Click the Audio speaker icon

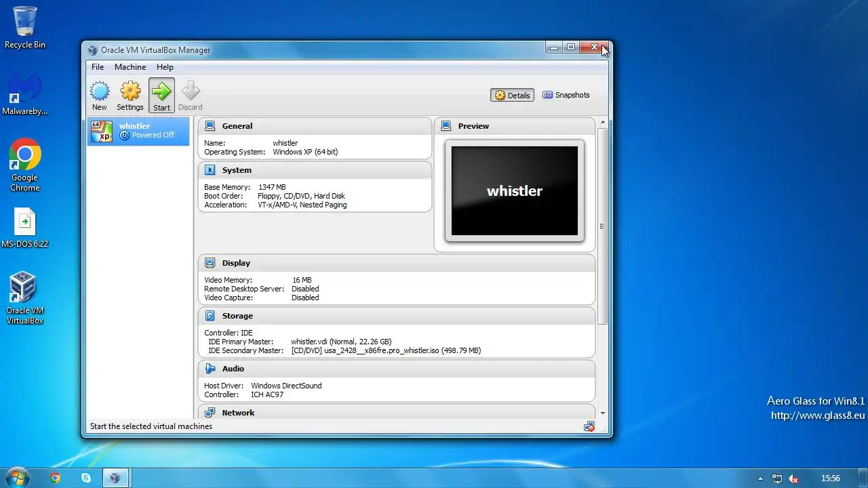210,369
